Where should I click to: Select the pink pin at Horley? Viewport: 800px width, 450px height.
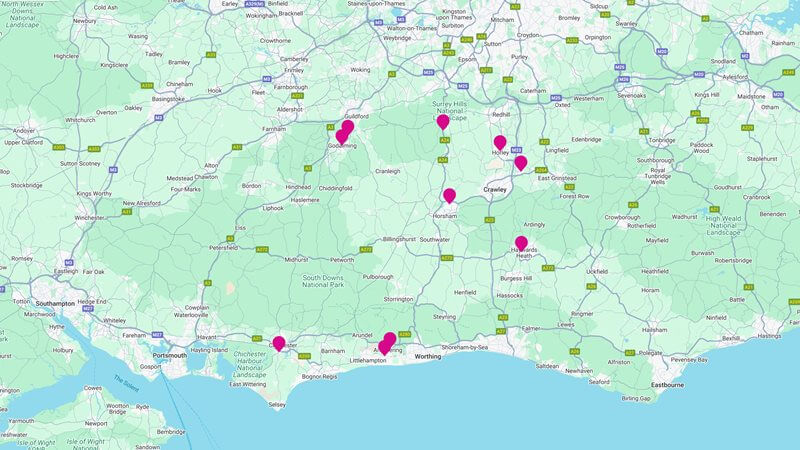tap(500, 142)
